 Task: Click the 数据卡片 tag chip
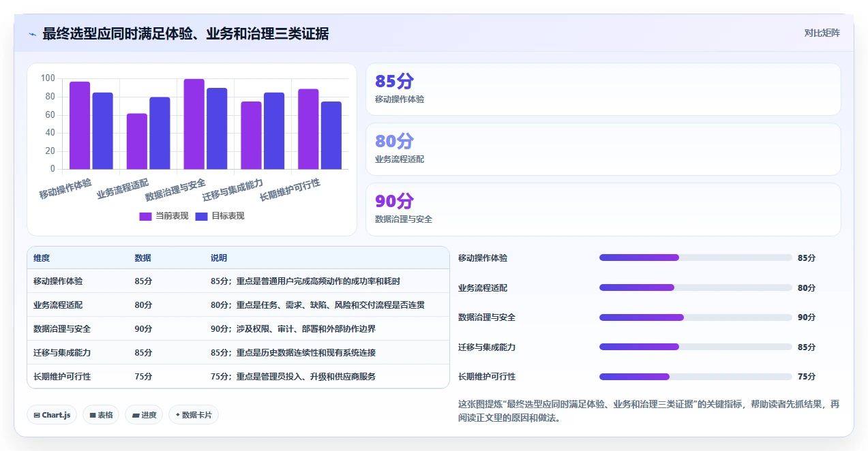[x=194, y=415]
